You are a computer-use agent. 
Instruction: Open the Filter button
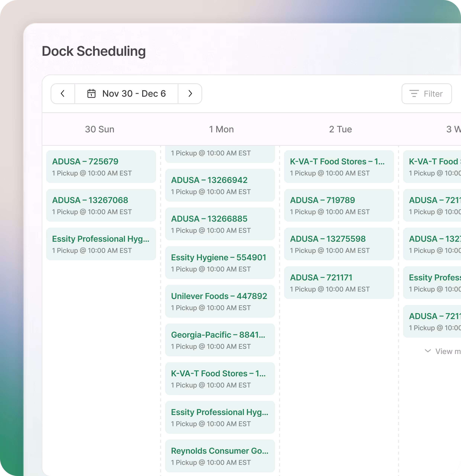click(x=427, y=94)
